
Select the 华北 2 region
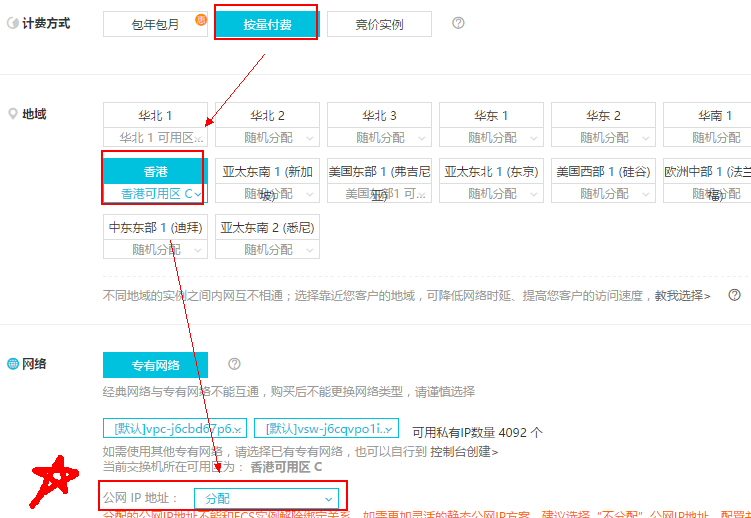pyautogui.click(x=267, y=116)
